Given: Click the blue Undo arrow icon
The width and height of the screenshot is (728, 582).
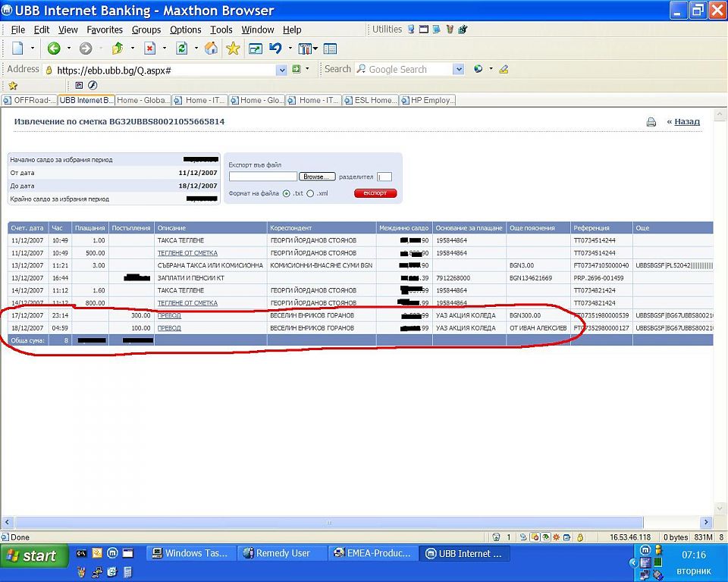Looking at the screenshot, I should click(x=276, y=48).
